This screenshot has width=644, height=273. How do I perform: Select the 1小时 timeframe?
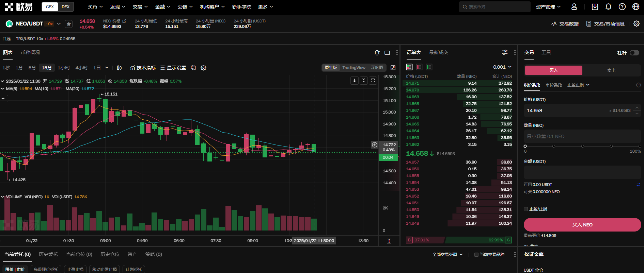(x=64, y=68)
